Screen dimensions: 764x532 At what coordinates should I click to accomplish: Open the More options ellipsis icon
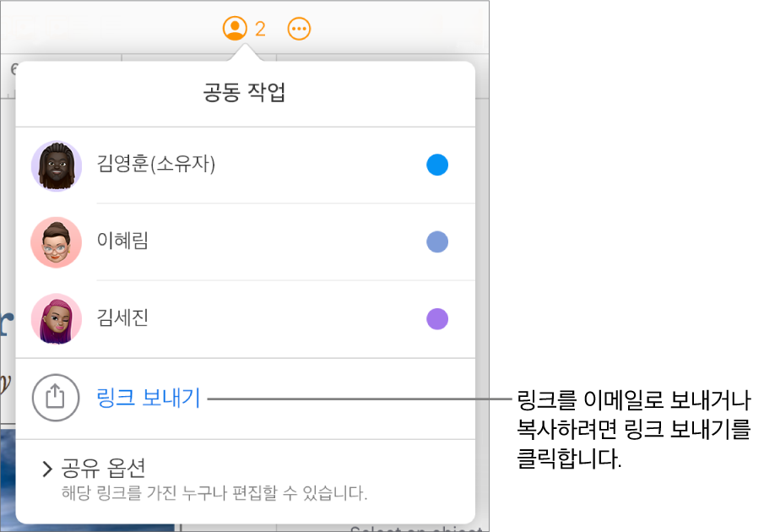300,27
